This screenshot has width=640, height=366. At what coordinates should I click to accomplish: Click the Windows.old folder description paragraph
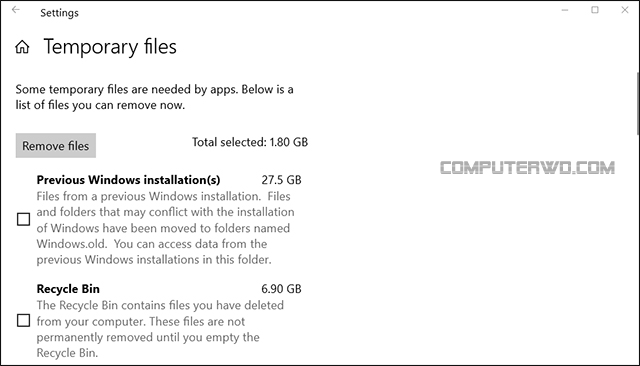[165, 228]
